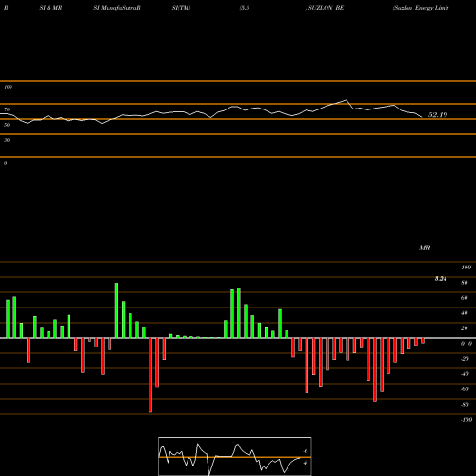
Task: Click the 100 label on RSI axis
Action: tap(8, 87)
